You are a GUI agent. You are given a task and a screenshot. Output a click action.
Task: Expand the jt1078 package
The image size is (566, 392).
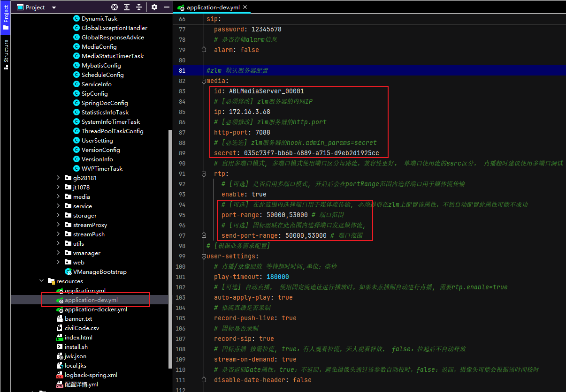point(58,187)
